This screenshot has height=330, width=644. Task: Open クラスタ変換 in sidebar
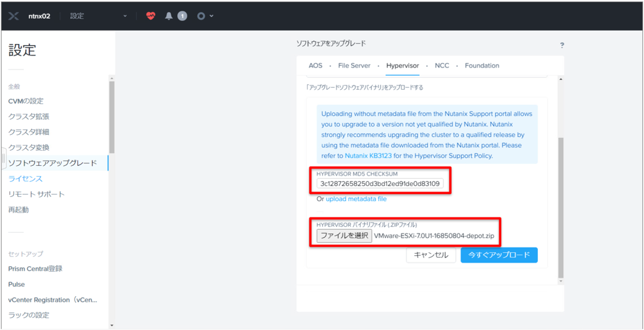click(x=28, y=148)
